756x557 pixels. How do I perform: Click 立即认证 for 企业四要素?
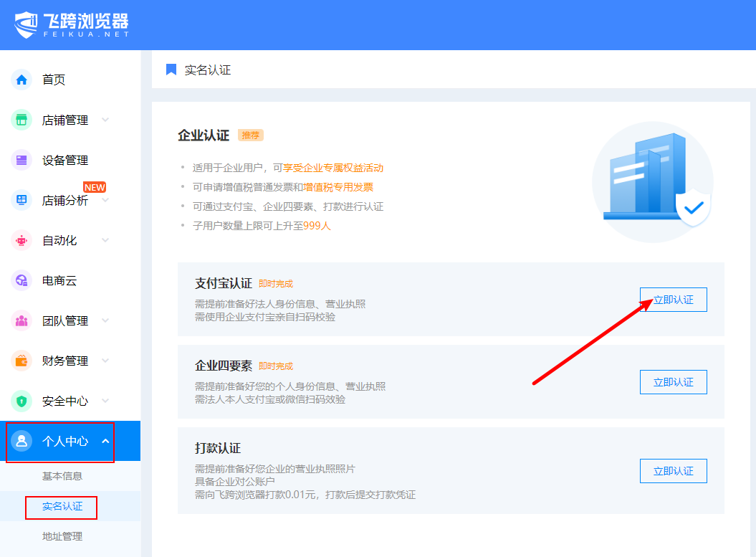[673, 382]
